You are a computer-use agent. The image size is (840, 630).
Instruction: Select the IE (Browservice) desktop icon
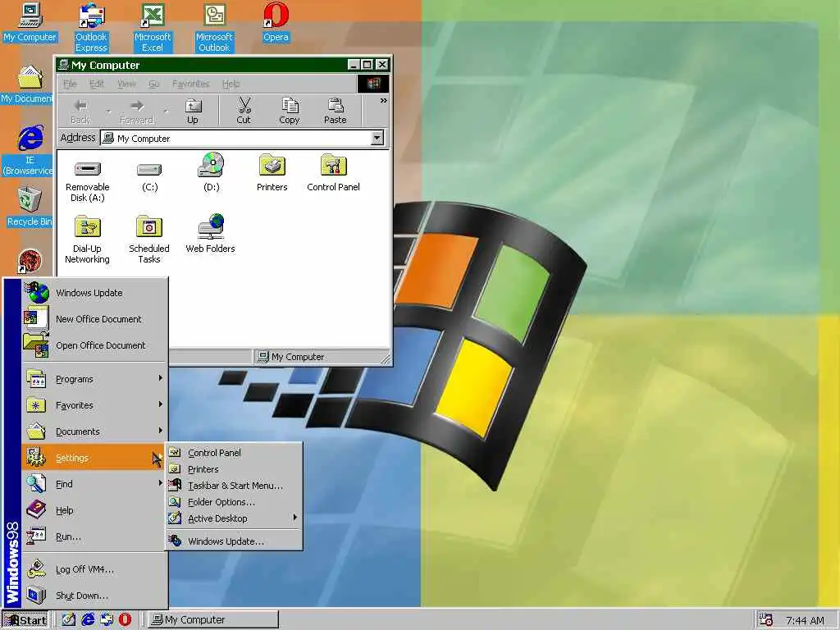[28, 150]
